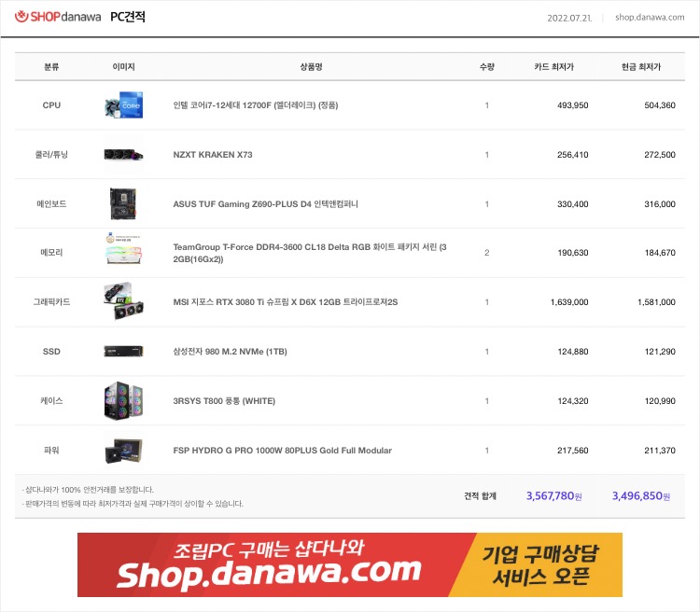Open the MSI RTX 3080 Ti image
Viewport: 700px width, 612px height.
(123, 301)
